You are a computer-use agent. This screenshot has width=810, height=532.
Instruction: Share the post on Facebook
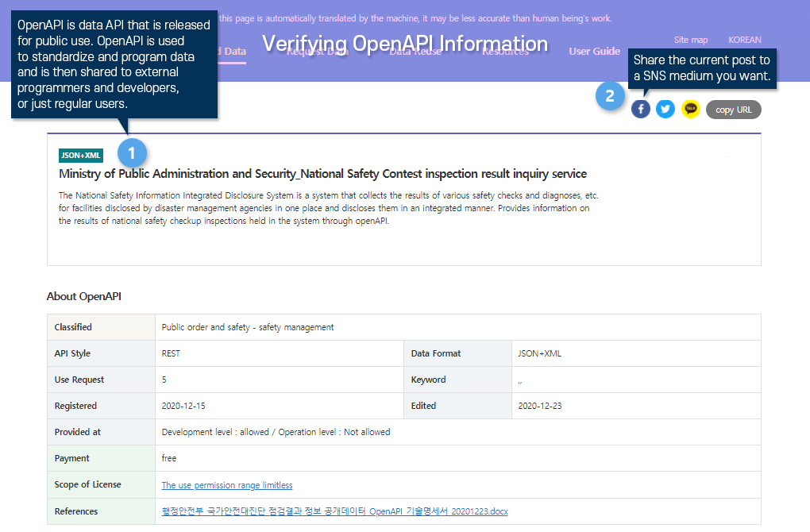pos(641,110)
